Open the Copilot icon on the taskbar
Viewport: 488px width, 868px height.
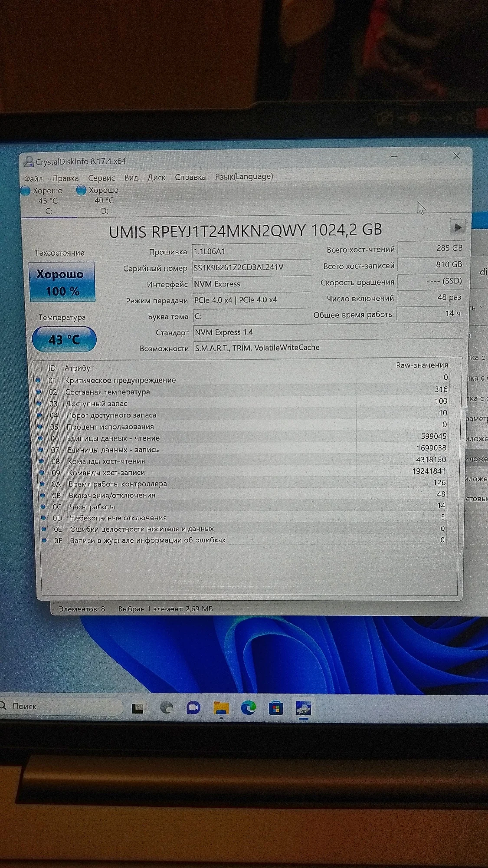[167, 708]
